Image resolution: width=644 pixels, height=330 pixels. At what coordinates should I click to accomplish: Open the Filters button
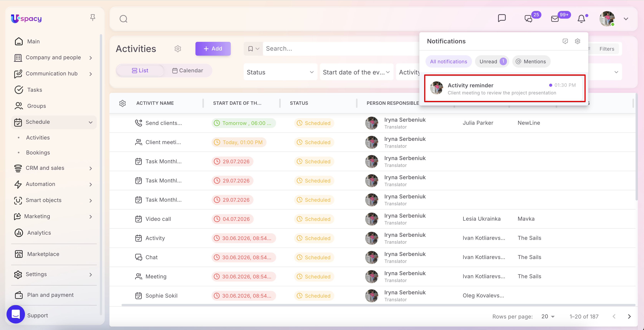coord(607,49)
